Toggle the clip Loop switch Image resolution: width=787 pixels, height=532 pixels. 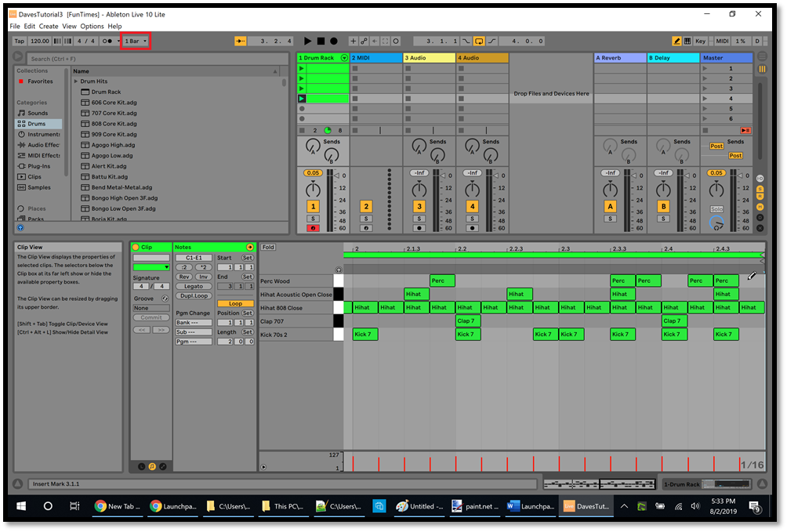coord(235,304)
